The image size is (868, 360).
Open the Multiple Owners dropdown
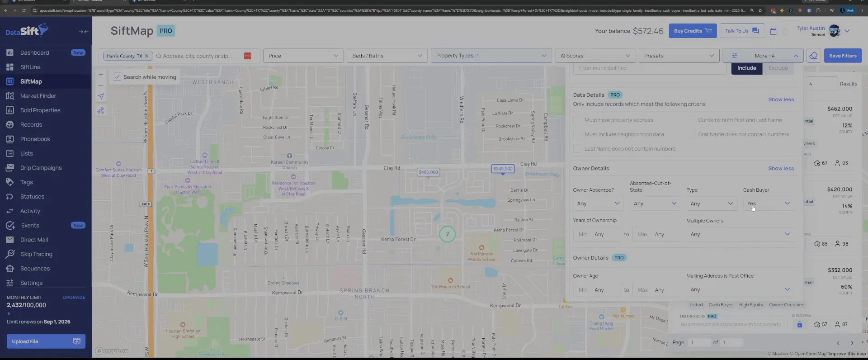741,234
